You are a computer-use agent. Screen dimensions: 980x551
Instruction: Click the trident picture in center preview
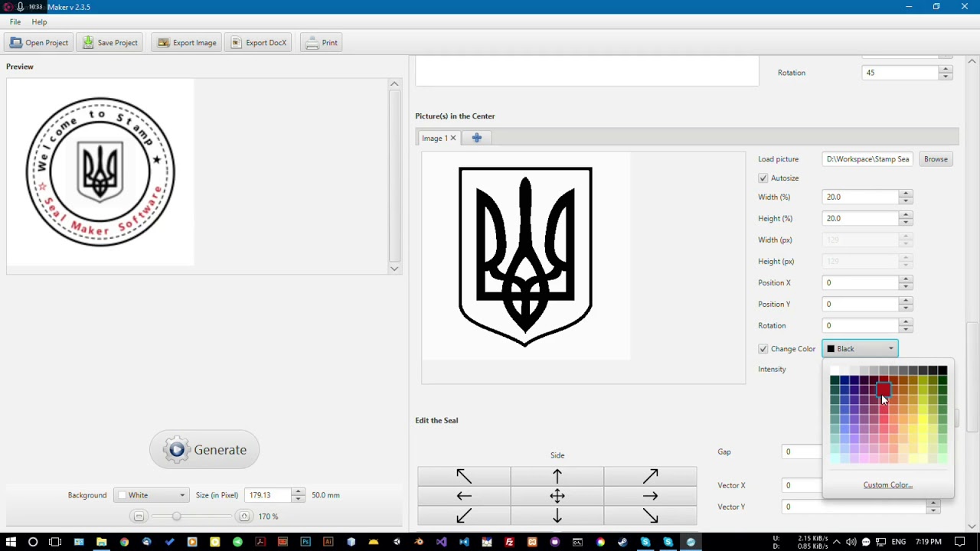tap(525, 256)
